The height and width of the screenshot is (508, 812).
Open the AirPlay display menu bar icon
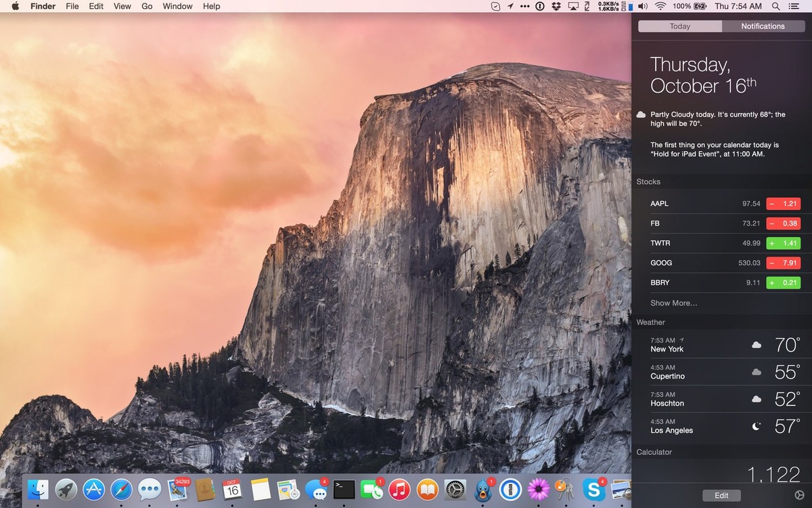click(x=573, y=6)
